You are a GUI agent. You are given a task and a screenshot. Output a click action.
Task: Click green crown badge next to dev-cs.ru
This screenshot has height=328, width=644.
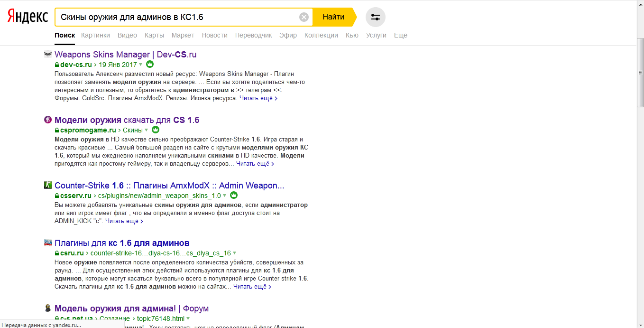point(150,65)
